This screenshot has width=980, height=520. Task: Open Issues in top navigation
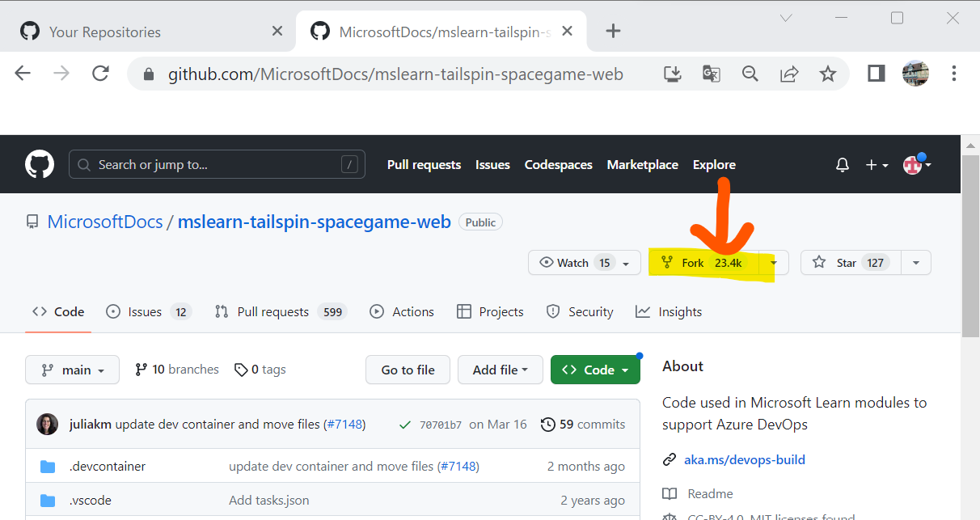492,165
